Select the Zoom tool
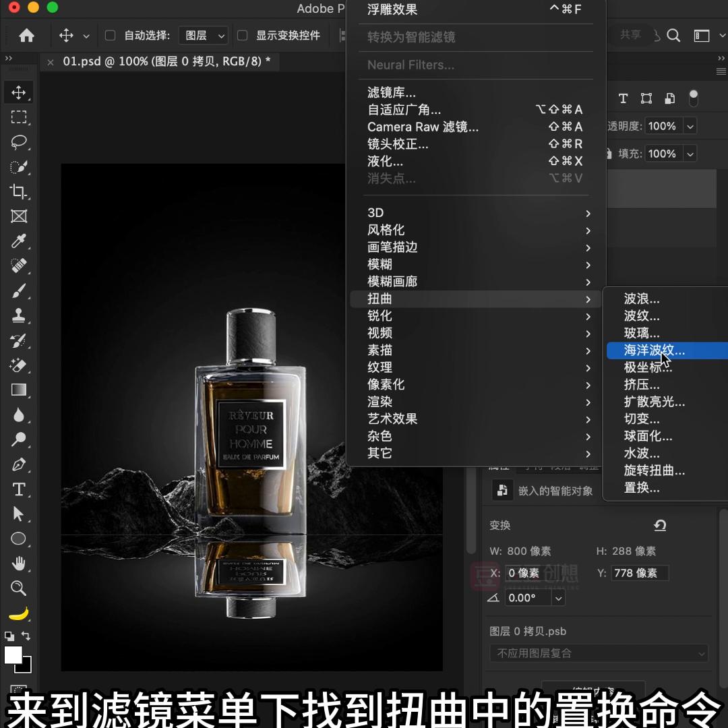 (19, 588)
